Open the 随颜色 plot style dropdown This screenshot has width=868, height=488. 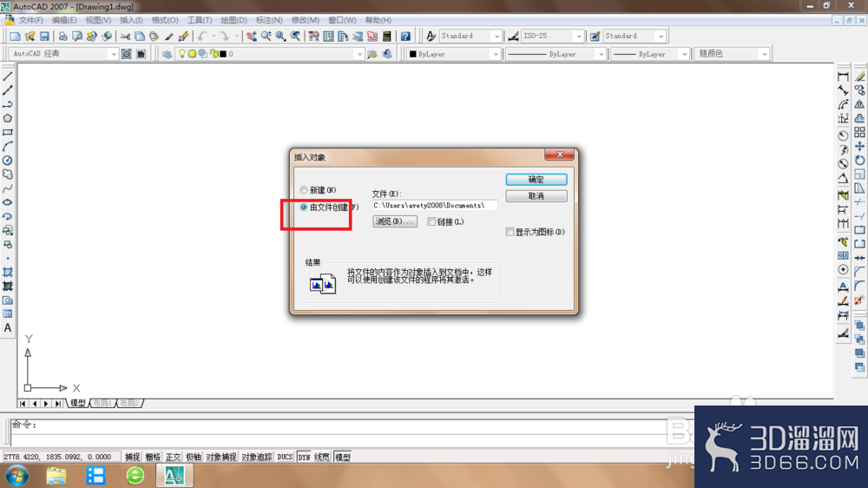[765, 55]
